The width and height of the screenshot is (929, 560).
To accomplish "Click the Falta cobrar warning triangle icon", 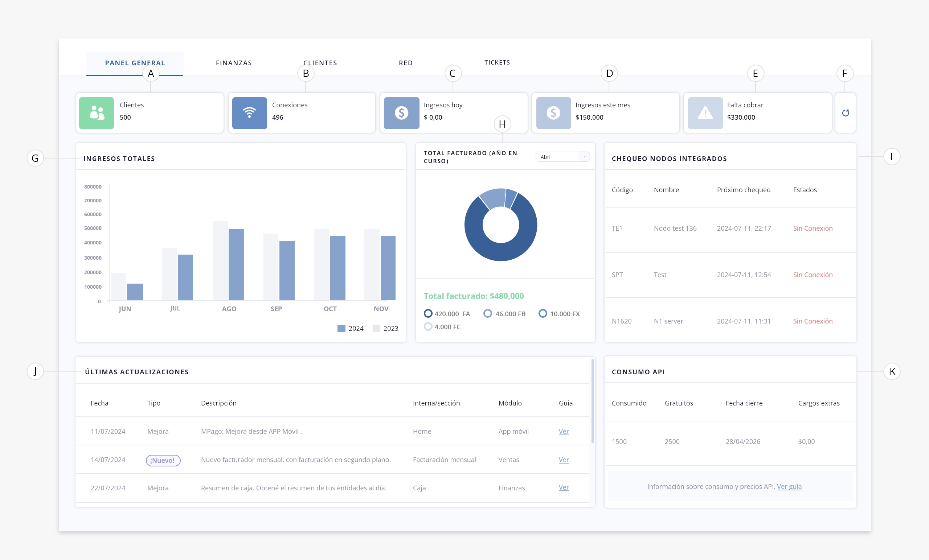I will tap(705, 113).
